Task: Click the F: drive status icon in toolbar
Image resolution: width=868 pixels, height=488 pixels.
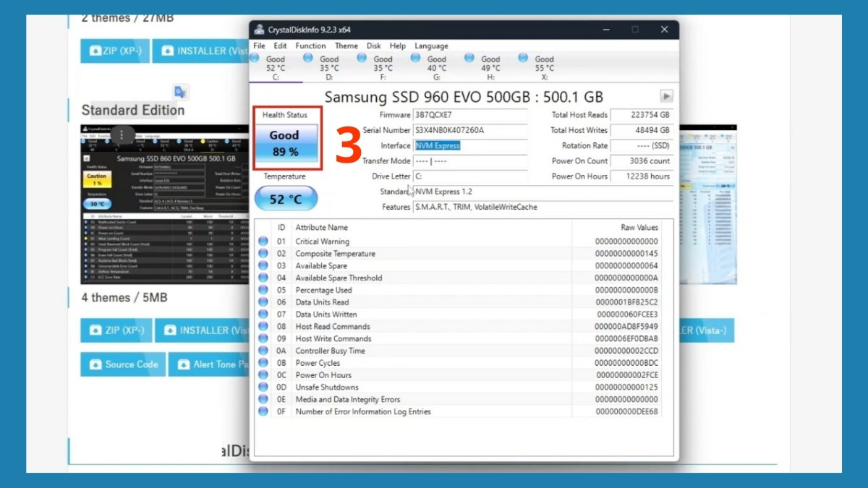Action: coord(362,58)
